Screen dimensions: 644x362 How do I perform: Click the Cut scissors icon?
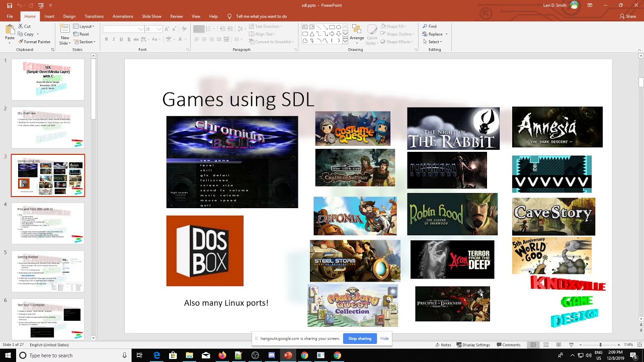(21, 26)
